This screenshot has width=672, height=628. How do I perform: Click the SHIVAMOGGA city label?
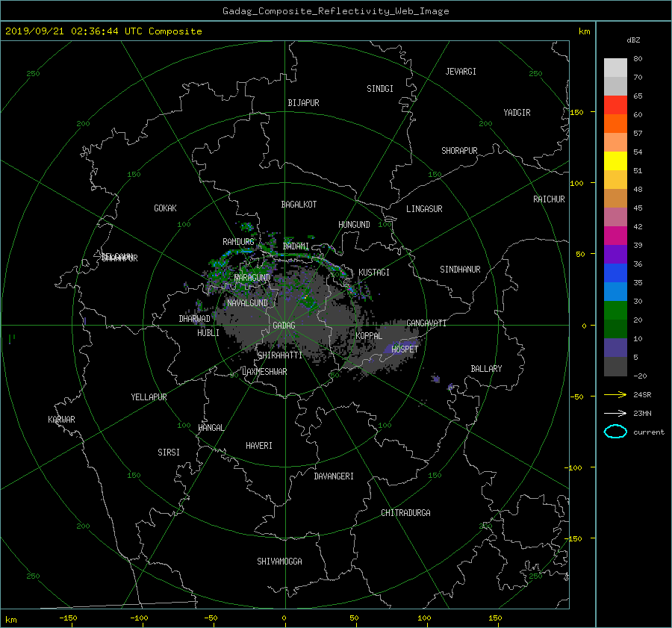coord(279,562)
